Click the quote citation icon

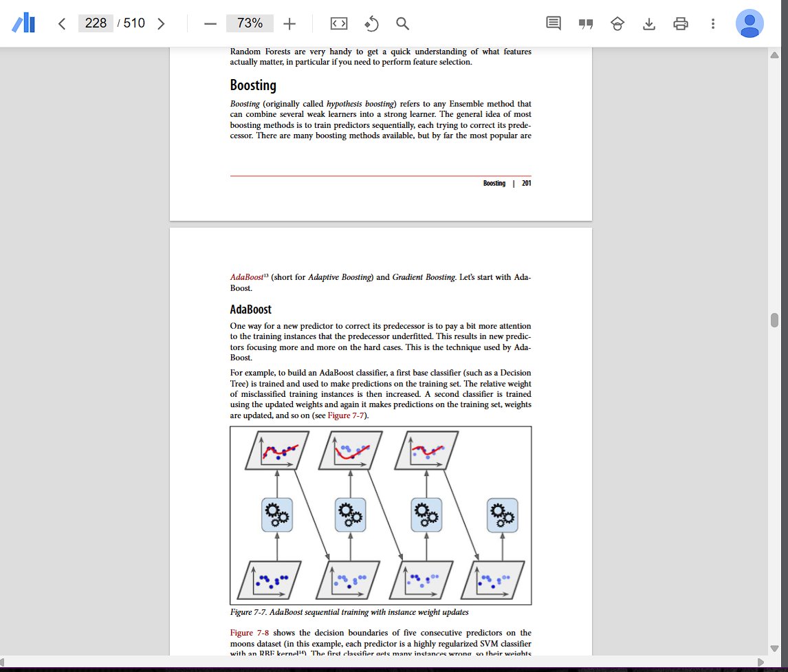point(585,23)
